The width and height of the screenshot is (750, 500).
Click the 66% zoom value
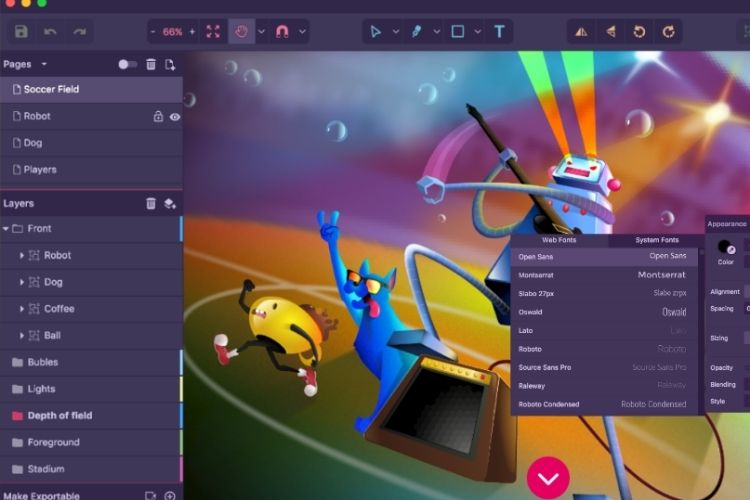point(172,32)
